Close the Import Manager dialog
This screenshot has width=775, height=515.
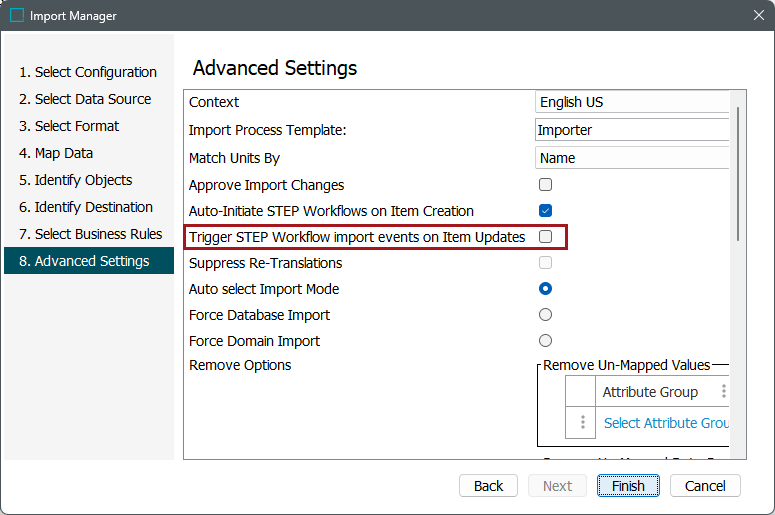pyautogui.click(x=758, y=16)
